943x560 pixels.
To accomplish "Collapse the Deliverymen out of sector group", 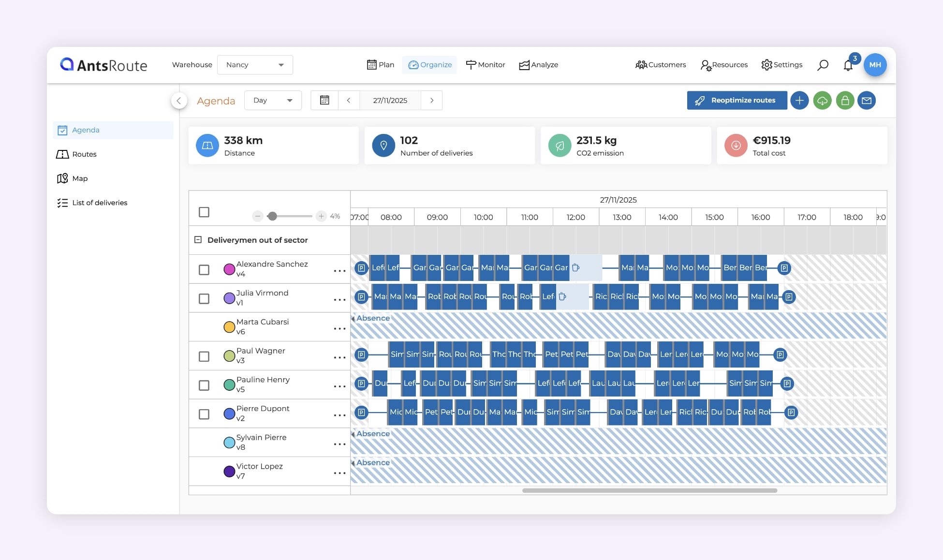I will 198,240.
